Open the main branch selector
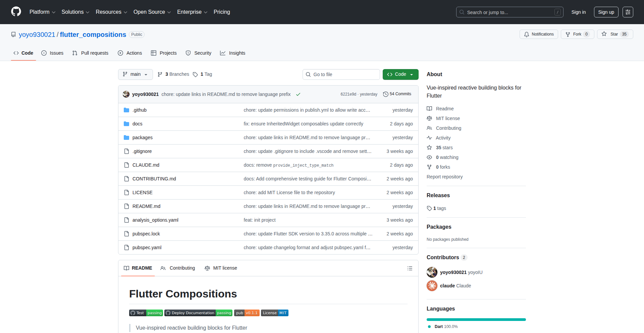Viewport: 644px width, 333px height. click(135, 74)
